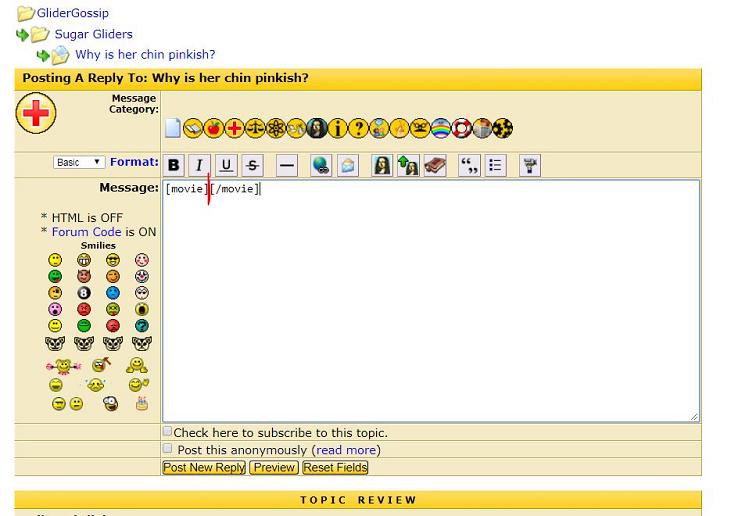Viewport: 738px width, 516px height.
Task: Pick the red apple message category icon
Action: (x=213, y=128)
